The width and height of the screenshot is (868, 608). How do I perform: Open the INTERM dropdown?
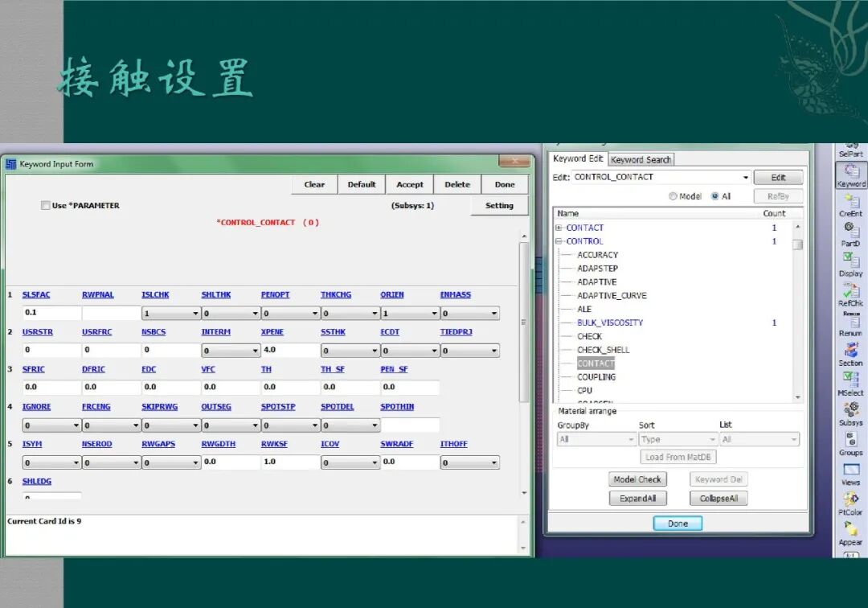(x=231, y=351)
